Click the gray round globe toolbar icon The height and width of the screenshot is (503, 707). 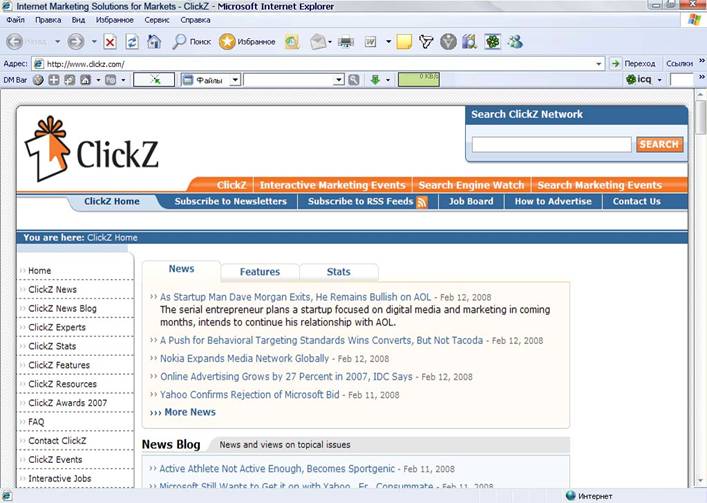[x=448, y=42]
